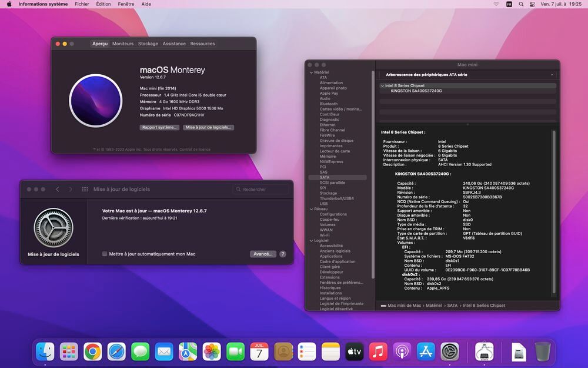Image resolution: width=588 pixels, height=368 pixels.
Task: Select Applications in the Logiciel section
Action: click(331, 256)
